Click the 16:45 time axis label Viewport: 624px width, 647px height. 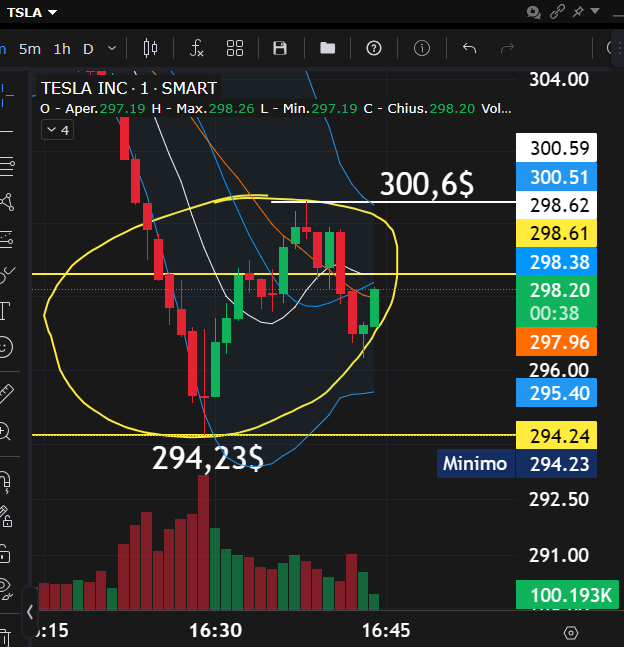(x=386, y=630)
